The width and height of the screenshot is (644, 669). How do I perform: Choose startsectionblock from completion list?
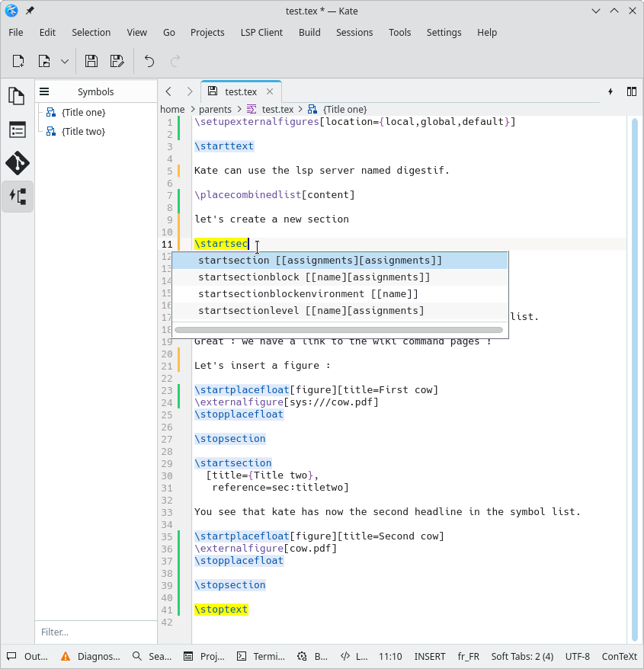pos(314,277)
